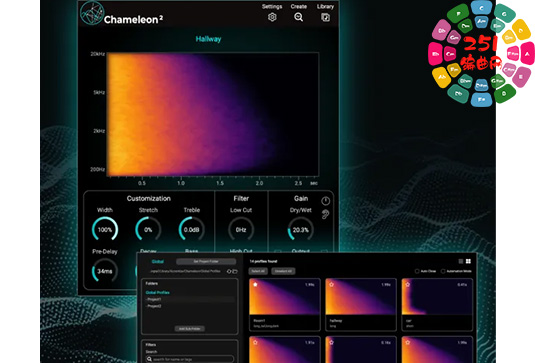
Task: Click the reverb spectrogram display
Action: (x=213, y=114)
